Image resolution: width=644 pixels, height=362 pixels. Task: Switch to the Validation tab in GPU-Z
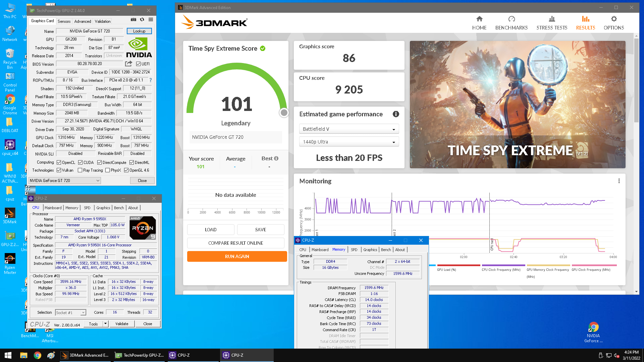tap(103, 21)
